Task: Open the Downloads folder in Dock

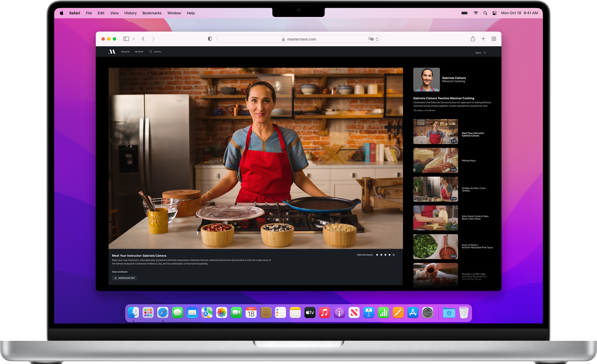Action: pyautogui.click(x=449, y=313)
